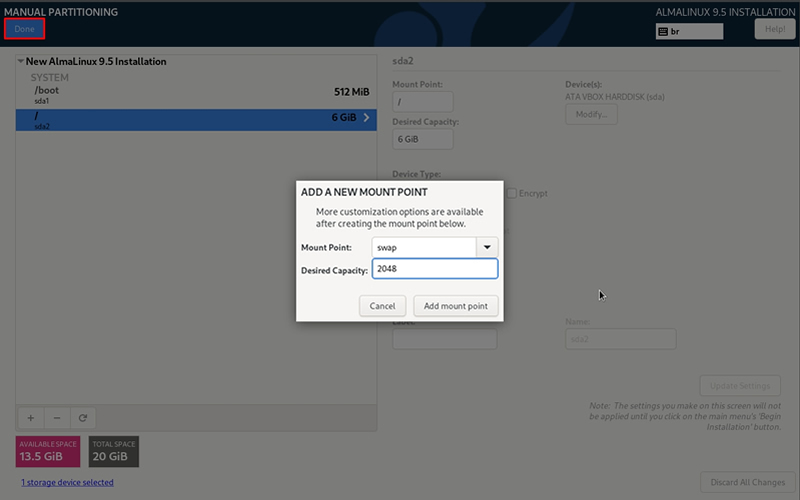800x500 pixels.
Task: Click the background Desired Capacity 6 GiB field
Action: [422, 139]
